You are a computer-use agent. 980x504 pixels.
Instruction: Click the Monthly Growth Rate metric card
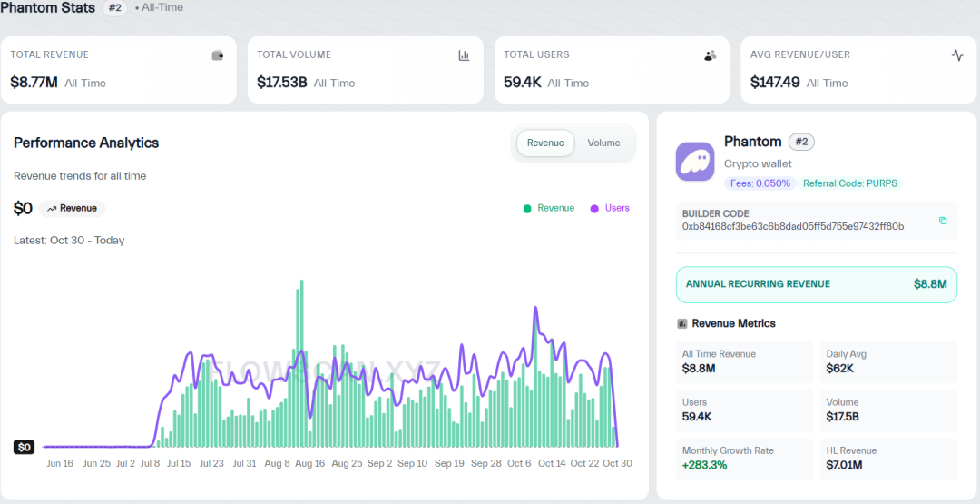[x=745, y=459]
